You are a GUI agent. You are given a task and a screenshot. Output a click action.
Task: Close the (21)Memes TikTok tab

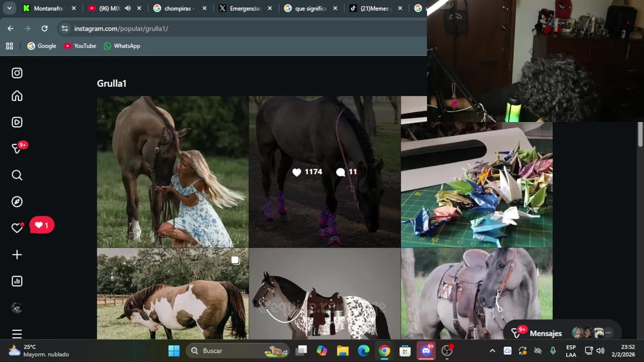(x=400, y=8)
